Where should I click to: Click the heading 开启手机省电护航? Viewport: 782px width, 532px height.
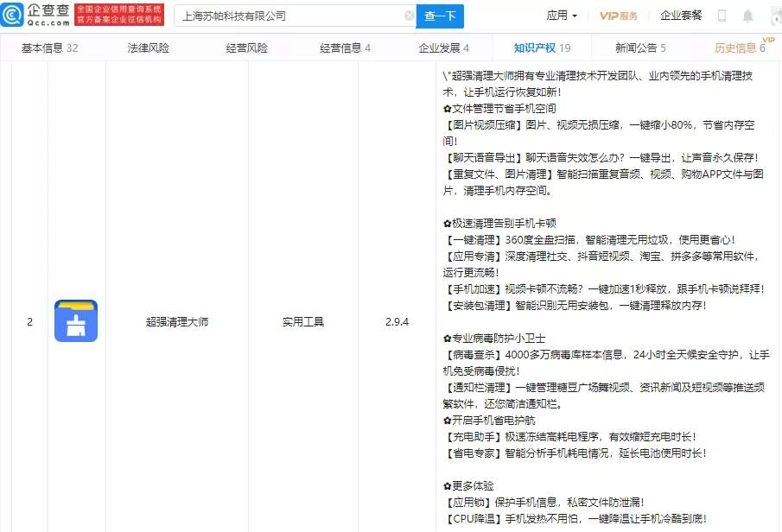point(489,420)
